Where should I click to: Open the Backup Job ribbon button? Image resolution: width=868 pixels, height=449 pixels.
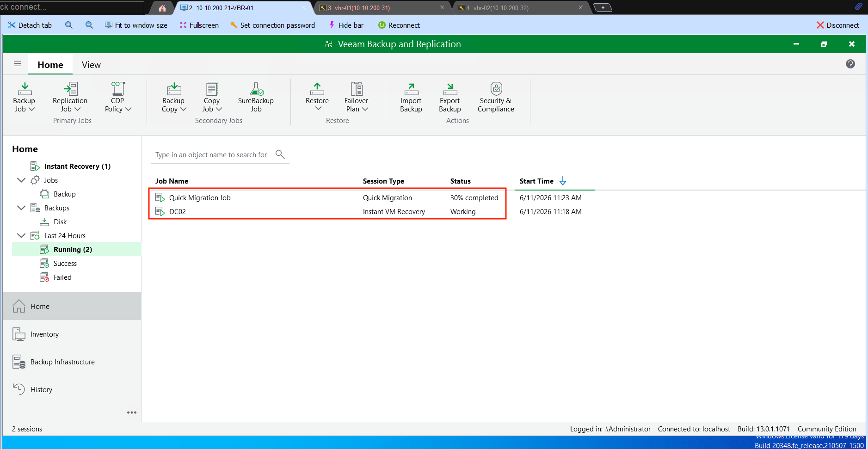pos(24,97)
